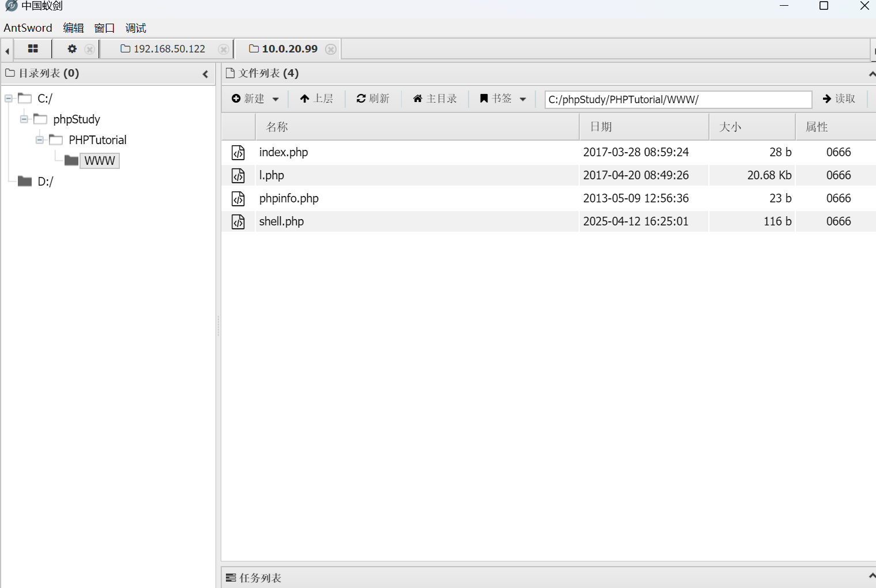Collapse the 目录列表 panel with the chevron
This screenshot has height=588, width=876.
(x=205, y=74)
